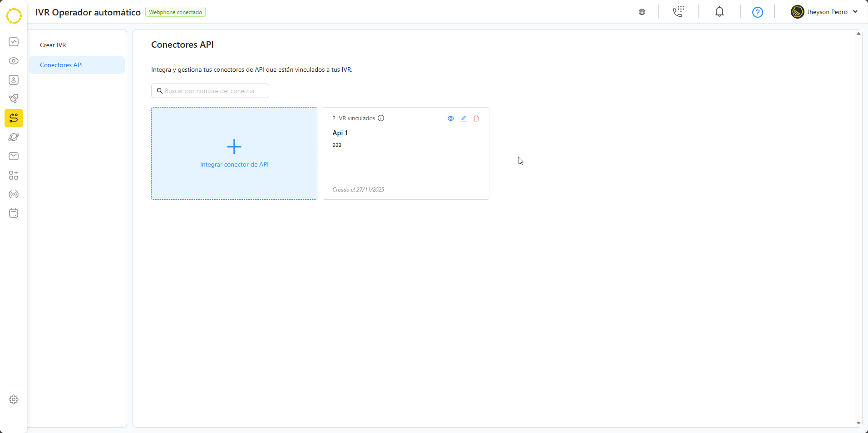Image resolution: width=868 pixels, height=433 pixels.
Task: Select the Conectores API menu item
Action: pos(61,65)
